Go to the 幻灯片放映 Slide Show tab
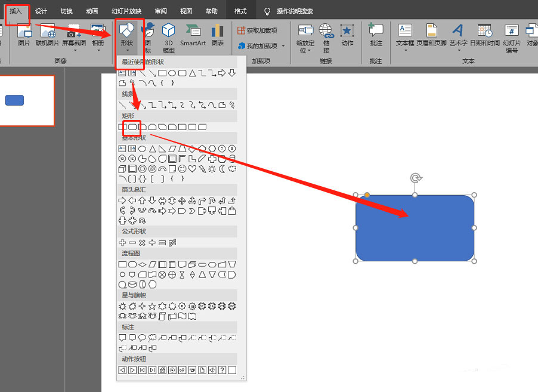Screen dimensions: 538x392 click(126, 11)
